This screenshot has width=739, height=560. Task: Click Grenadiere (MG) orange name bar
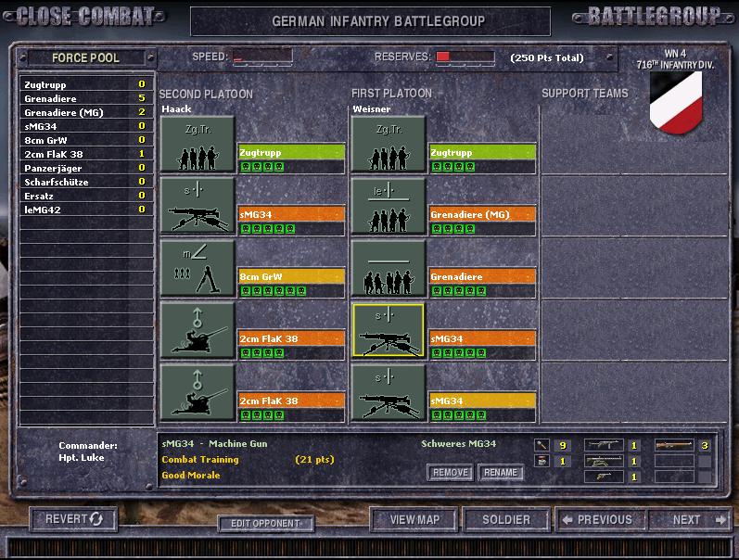coord(482,214)
